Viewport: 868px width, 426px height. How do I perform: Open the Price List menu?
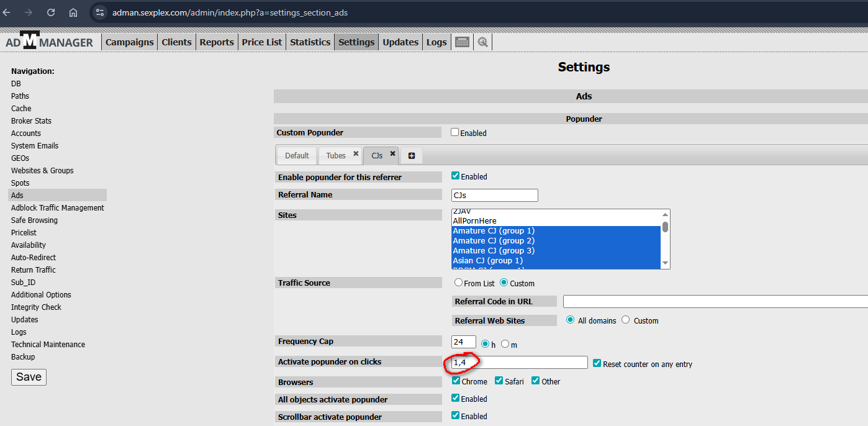pos(262,42)
